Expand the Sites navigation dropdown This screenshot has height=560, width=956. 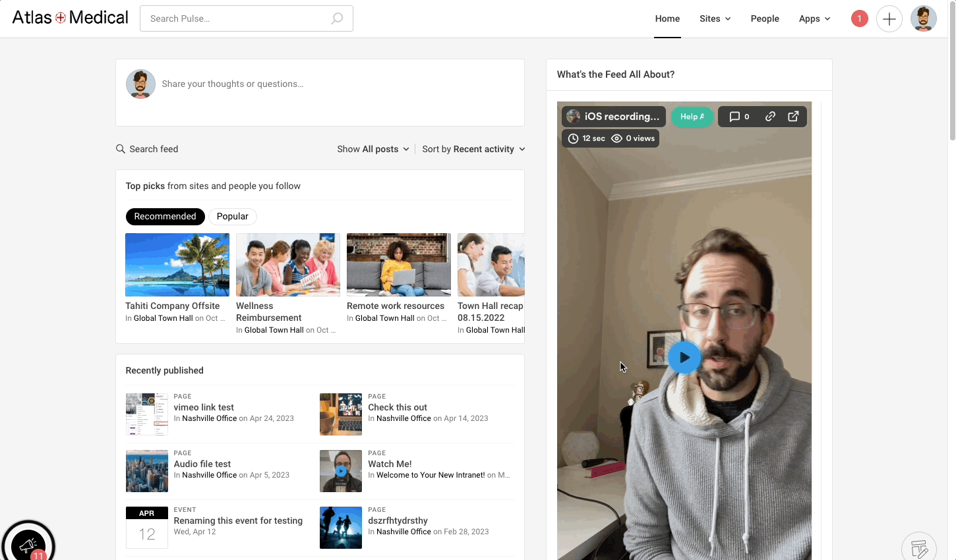(x=715, y=18)
